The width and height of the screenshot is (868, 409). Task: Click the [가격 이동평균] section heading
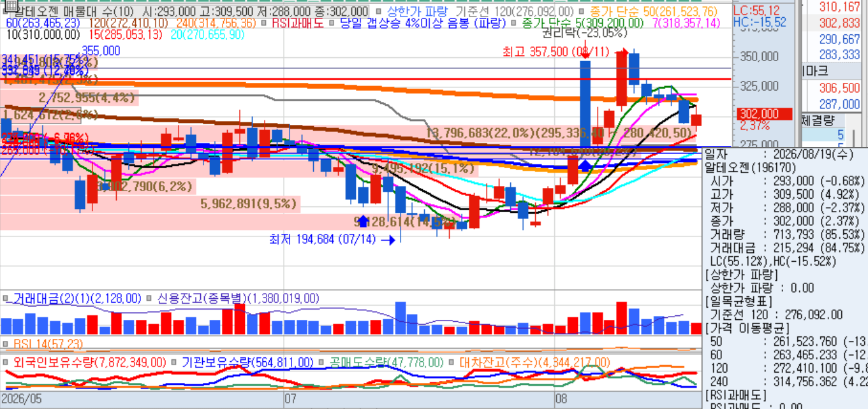(747, 329)
